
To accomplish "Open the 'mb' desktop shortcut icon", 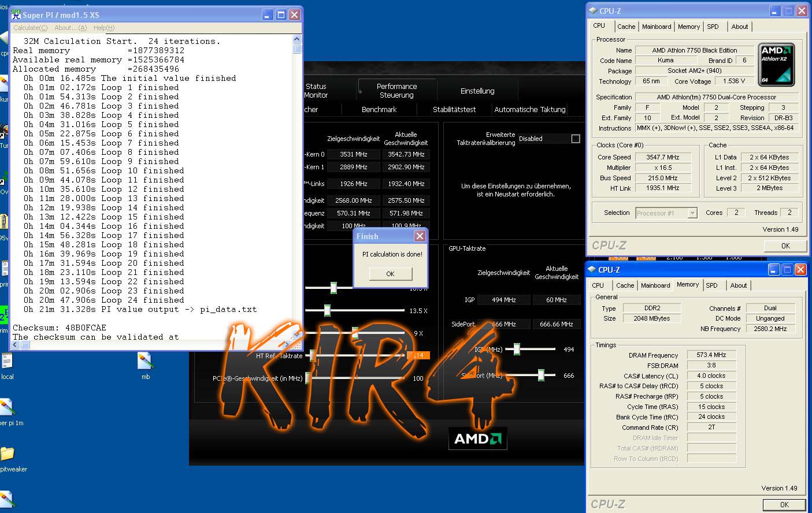I will point(146,362).
